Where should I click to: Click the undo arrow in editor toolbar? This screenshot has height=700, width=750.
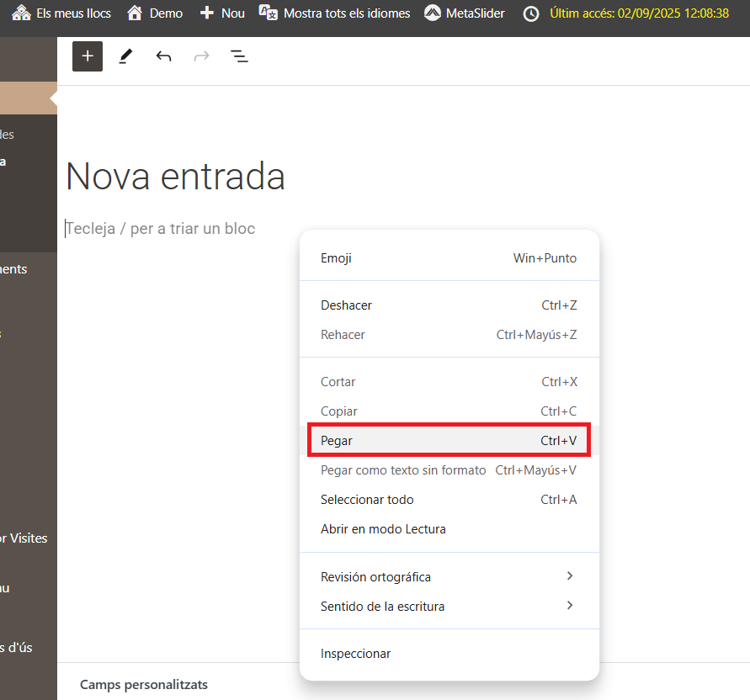[x=163, y=56]
